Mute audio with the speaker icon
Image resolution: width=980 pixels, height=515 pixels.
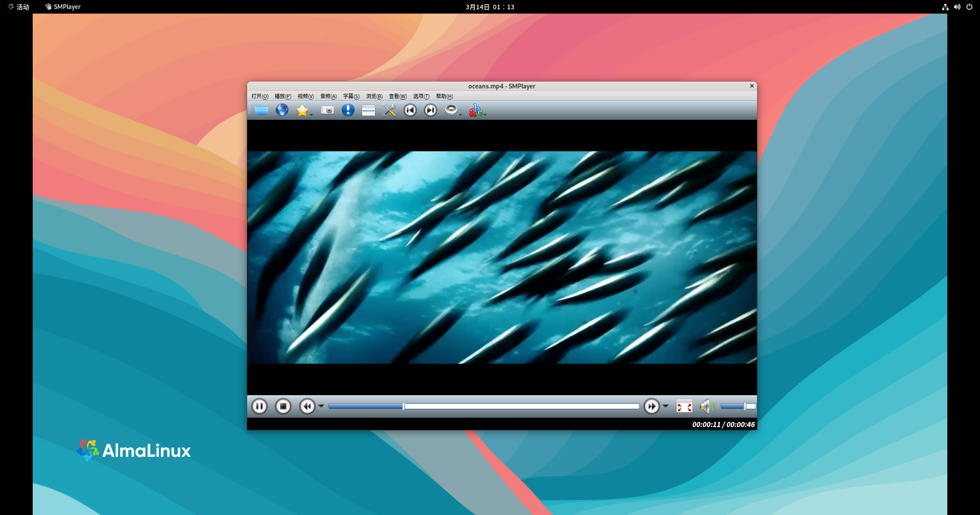point(707,406)
